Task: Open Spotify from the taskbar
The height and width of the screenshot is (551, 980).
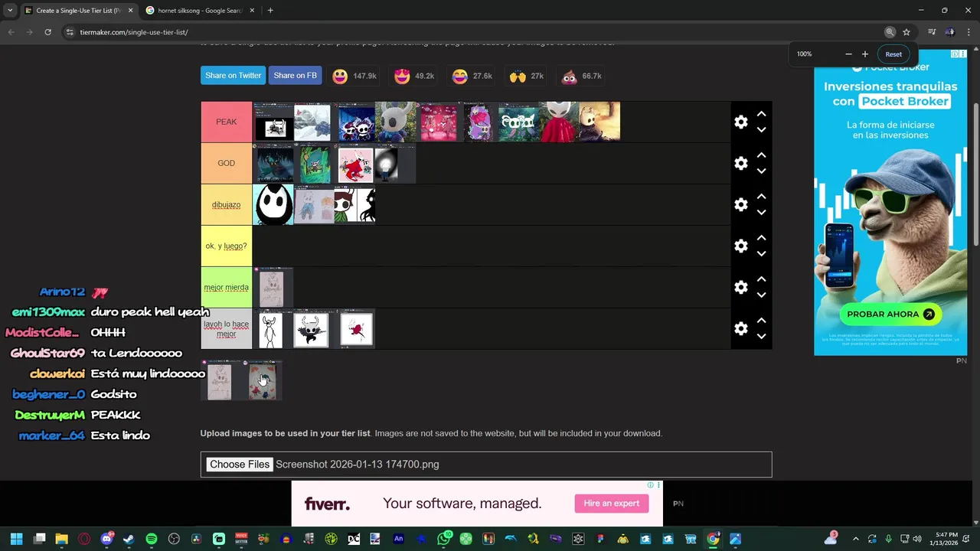Action: pos(152,539)
